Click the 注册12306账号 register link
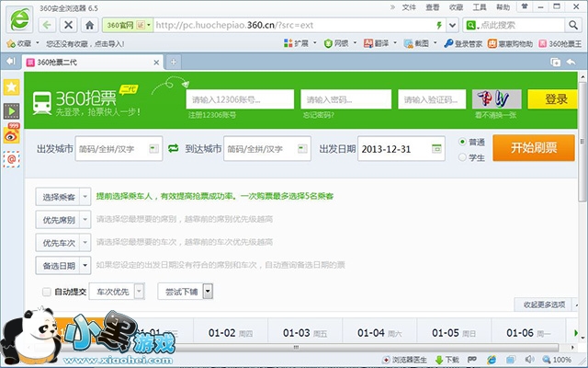The height and width of the screenshot is (368, 588). tap(212, 115)
